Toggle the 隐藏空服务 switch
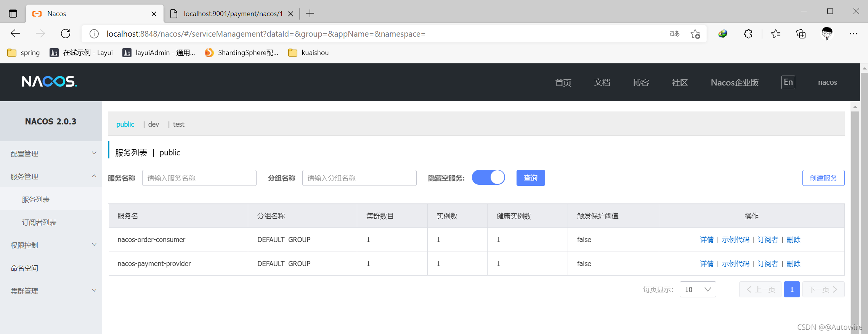The height and width of the screenshot is (334, 868). [488, 177]
